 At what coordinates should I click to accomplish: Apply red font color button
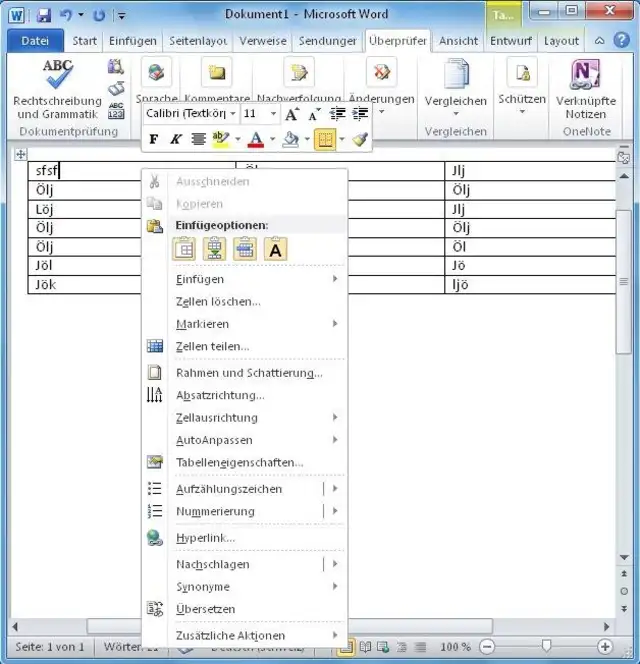click(x=255, y=139)
